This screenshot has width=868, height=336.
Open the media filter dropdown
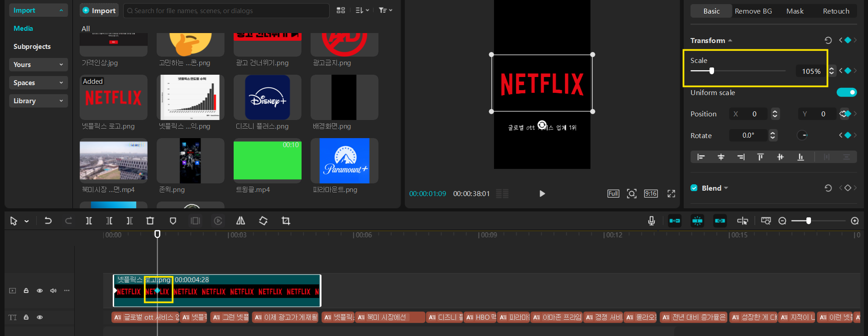tap(385, 10)
